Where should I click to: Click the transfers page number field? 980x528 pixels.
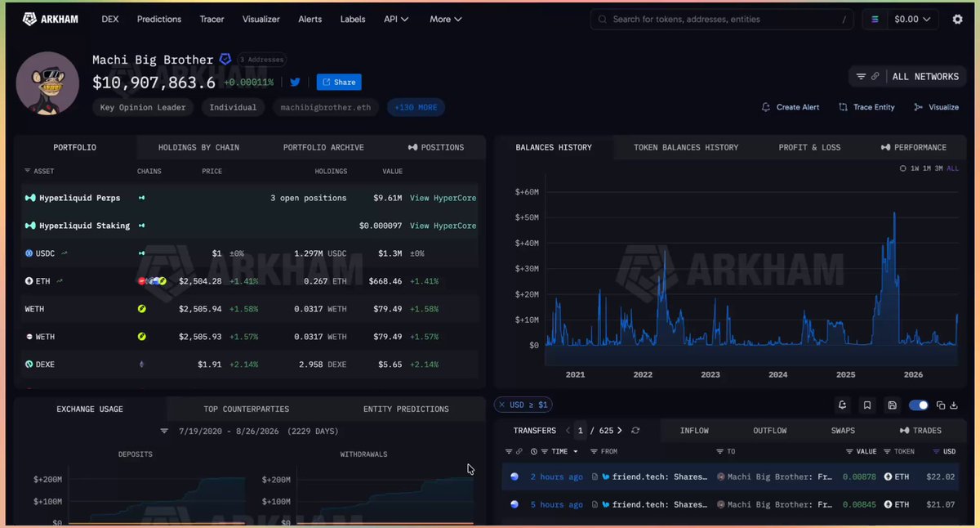click(581, 430)
